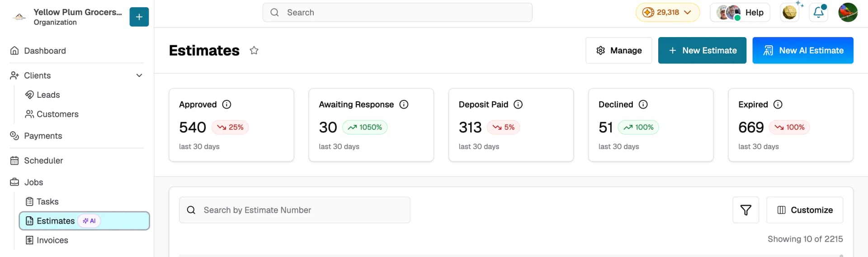Image resolution: width=868 pixels, height=257 pixels.
Task: Open the 29,318 credits dropdown
Action: (x=667, y=12)
